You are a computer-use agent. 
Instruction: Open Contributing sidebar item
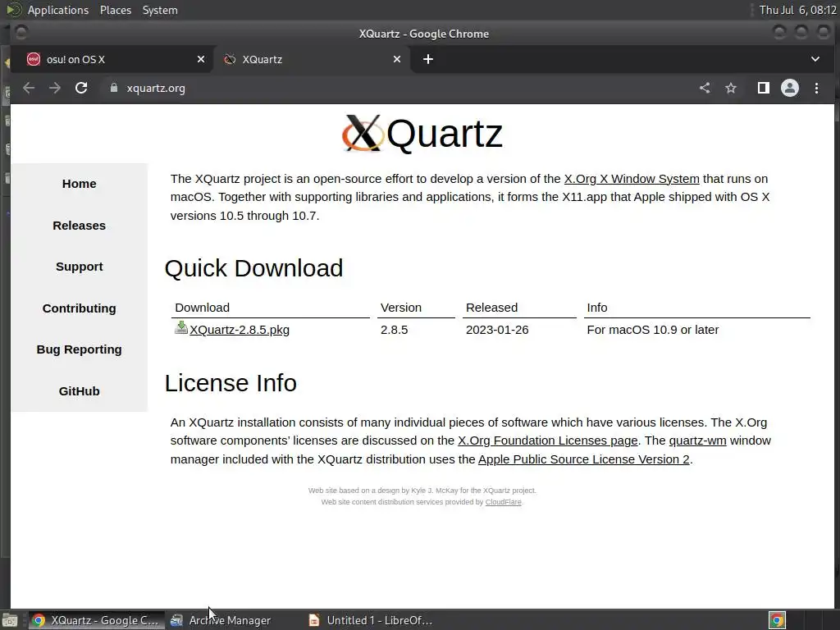point(80,308)
